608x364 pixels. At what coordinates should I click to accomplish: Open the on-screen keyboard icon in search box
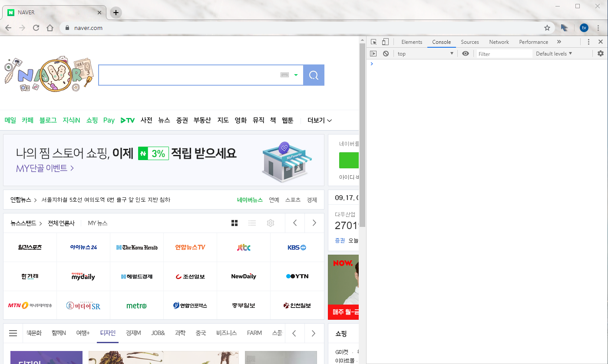tap(284, 75)
